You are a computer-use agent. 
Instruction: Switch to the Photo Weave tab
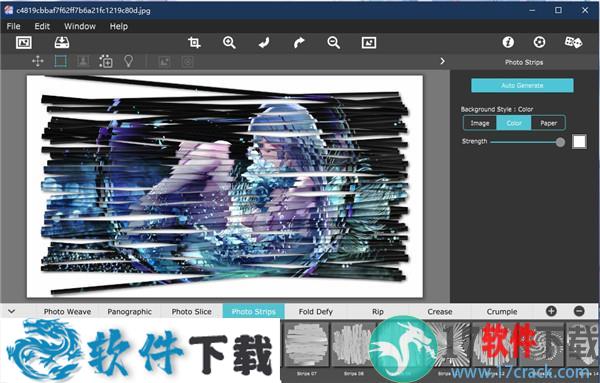click(67, 311)
